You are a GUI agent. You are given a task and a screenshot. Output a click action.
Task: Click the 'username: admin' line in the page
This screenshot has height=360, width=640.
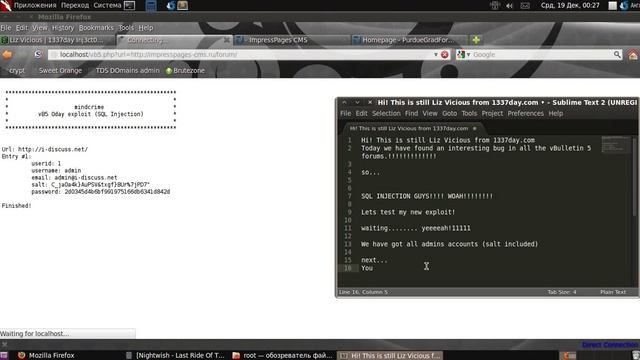click(56, 171)
